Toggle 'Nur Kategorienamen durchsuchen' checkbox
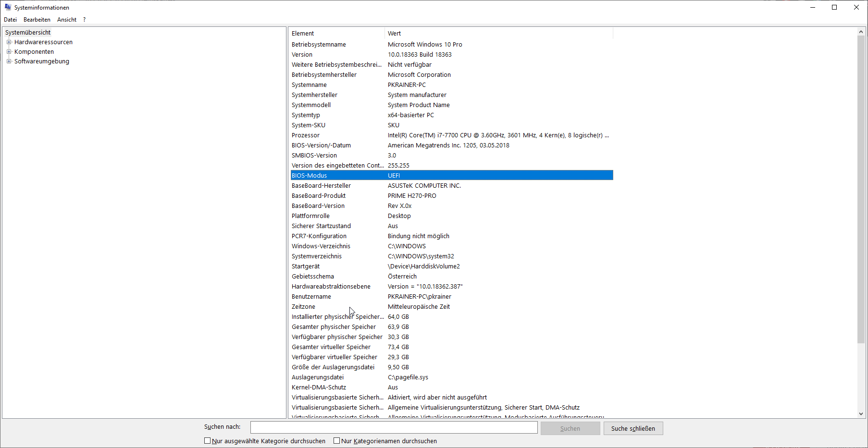Image resolution: width=868 pixels, height=448 pixels. click(x=337, y=441)
